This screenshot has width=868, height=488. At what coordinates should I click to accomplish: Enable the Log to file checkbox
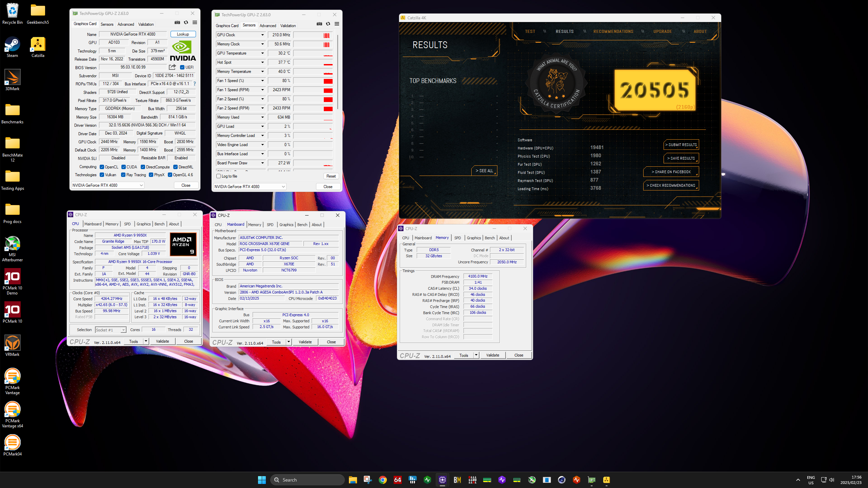219,176
